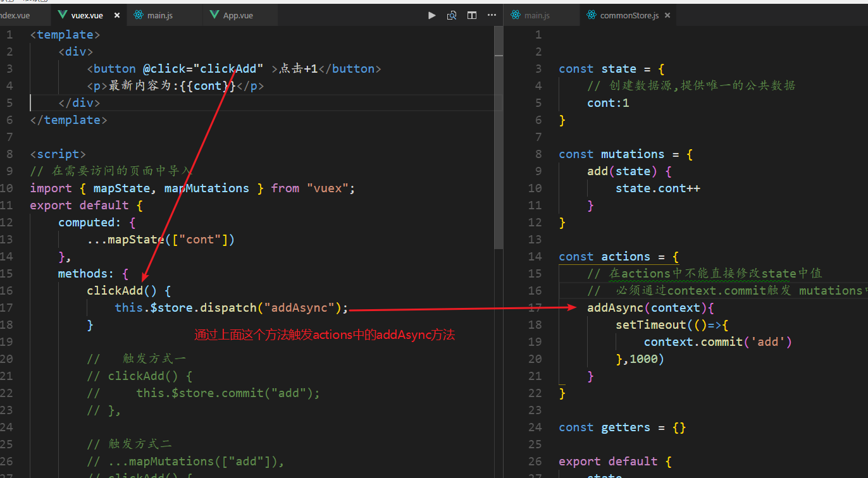Click commented ...mapMutations(["add"]) line
Viewport: 868px width, 478px height.
tap(186, 461)
